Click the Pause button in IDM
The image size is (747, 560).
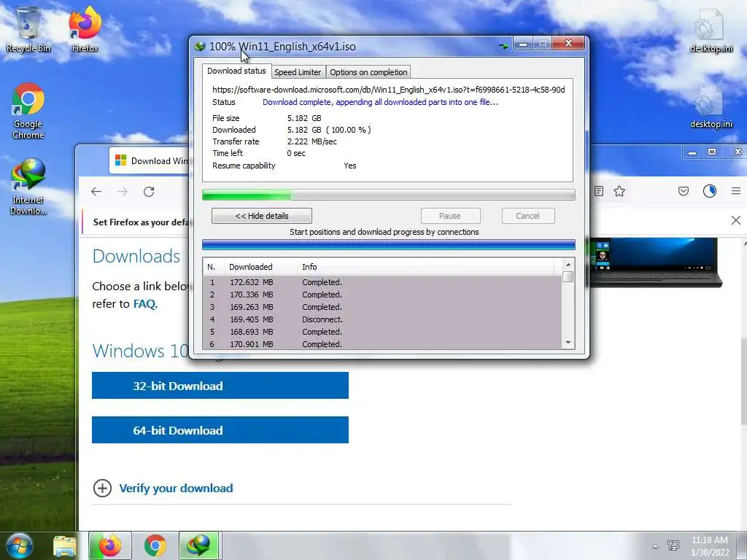point(450,216)
